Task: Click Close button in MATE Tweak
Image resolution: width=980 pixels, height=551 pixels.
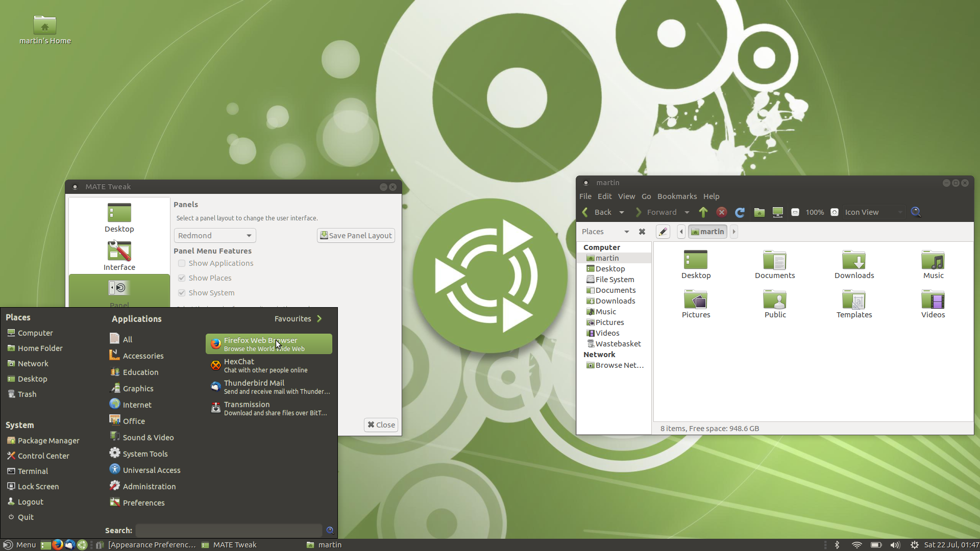Action: coord(380,424)
